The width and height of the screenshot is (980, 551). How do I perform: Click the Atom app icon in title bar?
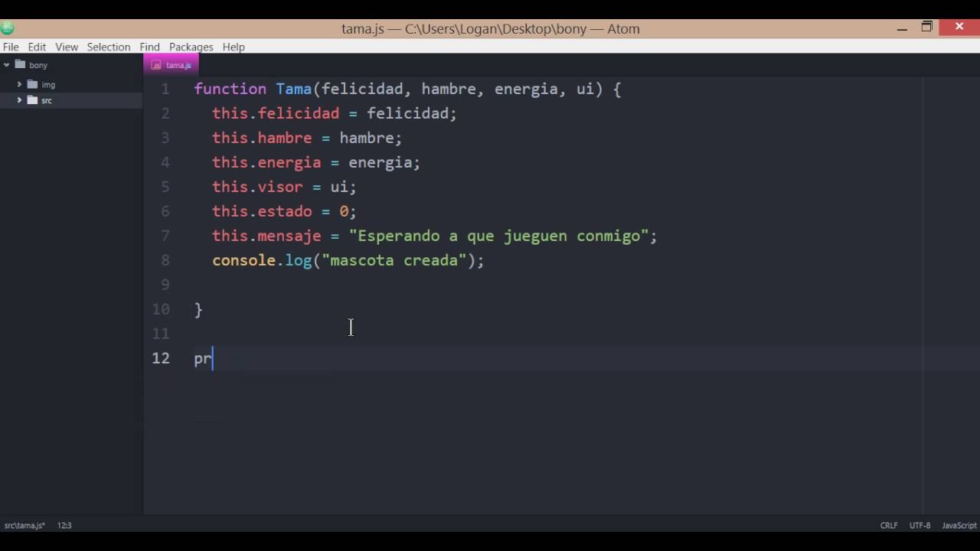coord(7,28)
